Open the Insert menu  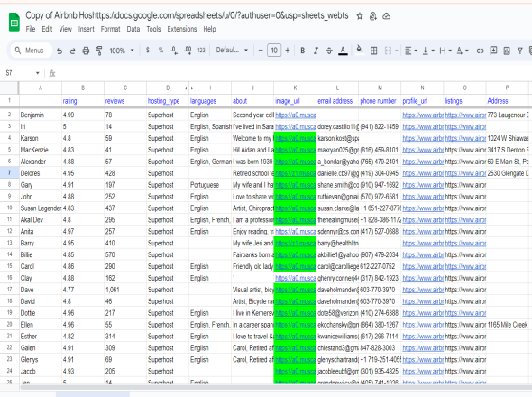87,29
